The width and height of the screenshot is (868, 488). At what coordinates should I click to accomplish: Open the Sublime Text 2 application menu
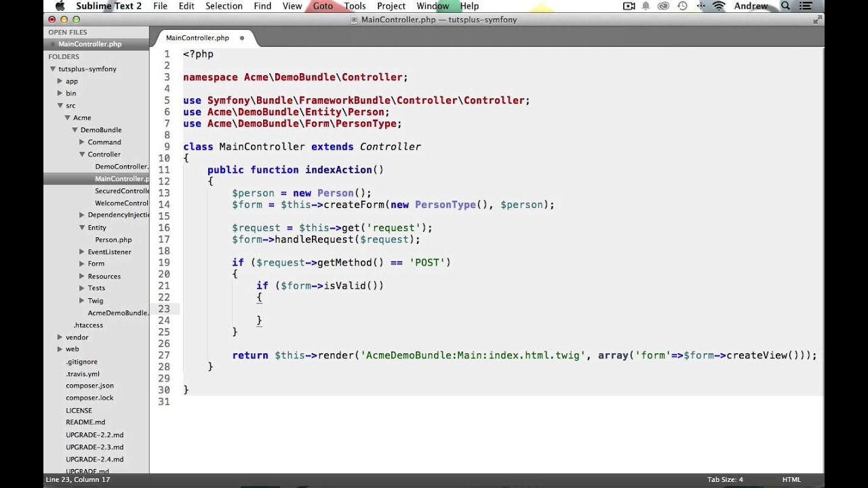pyautogui.click(x=108, y=6)
